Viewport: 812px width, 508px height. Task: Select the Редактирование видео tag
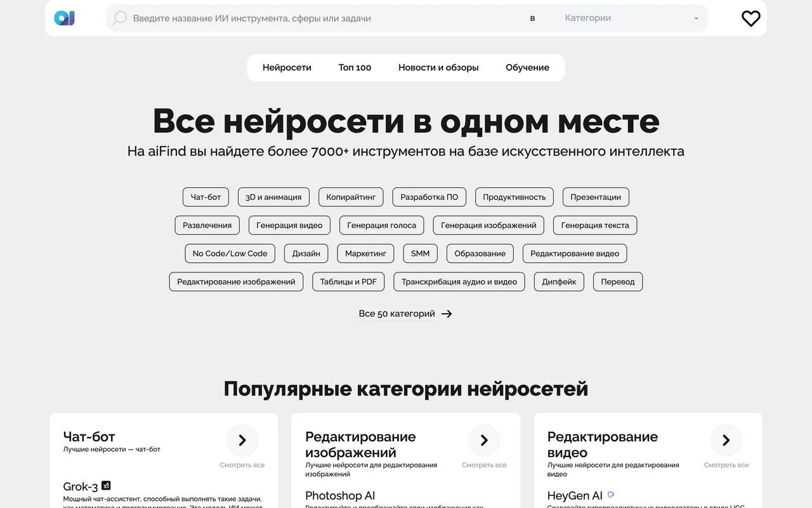[575, 253]
